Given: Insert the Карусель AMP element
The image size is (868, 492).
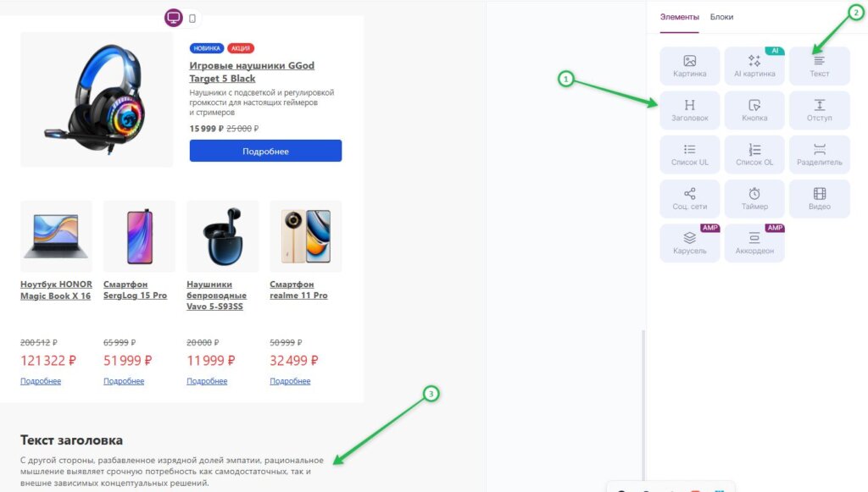Looking at the screenshot, I should (x=690, y=242).
